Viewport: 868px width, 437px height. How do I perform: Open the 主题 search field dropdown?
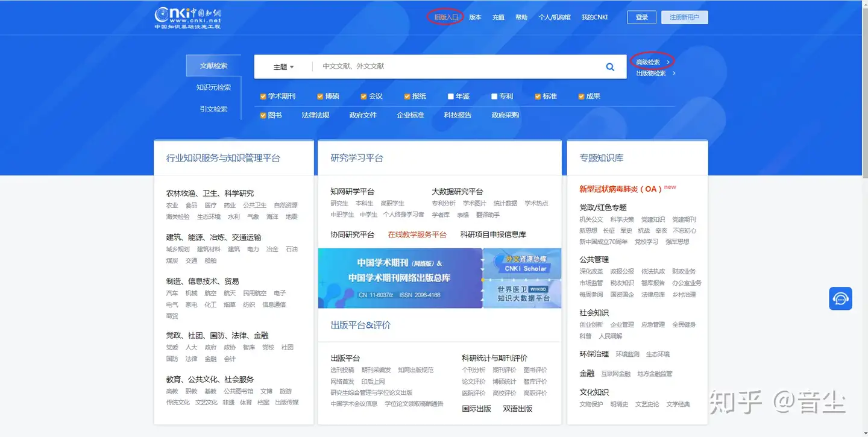[283, 67]
